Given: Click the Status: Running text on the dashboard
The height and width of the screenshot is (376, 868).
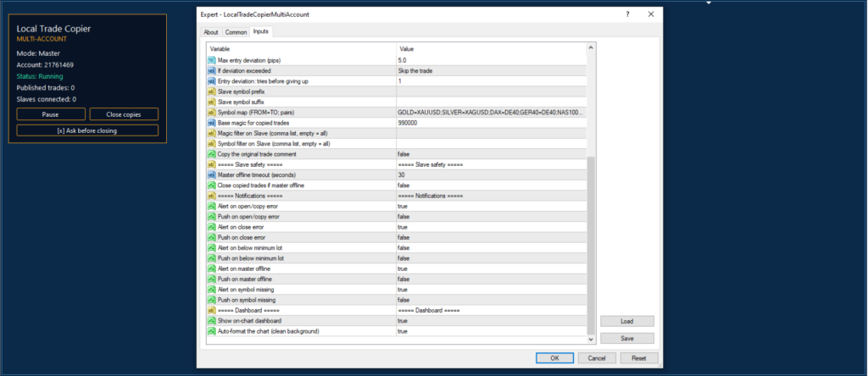Looking at the screenshot, I should point(40,76).
